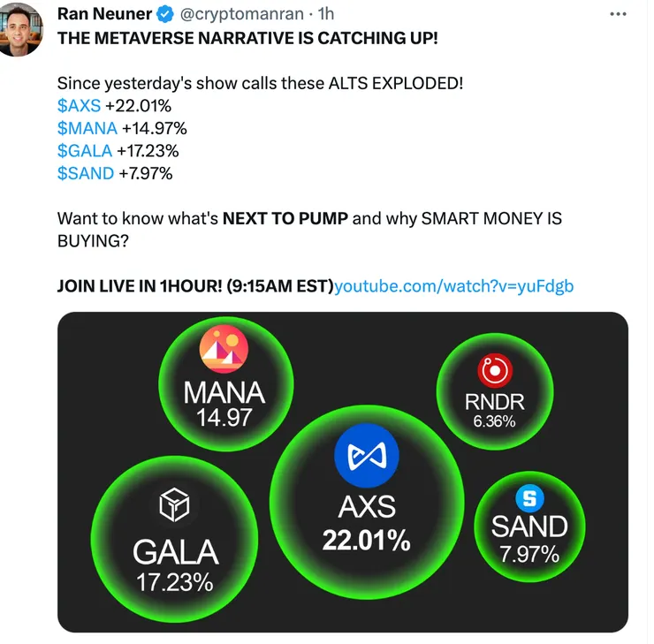Click the $MANA cashtag

pos(87,128)
